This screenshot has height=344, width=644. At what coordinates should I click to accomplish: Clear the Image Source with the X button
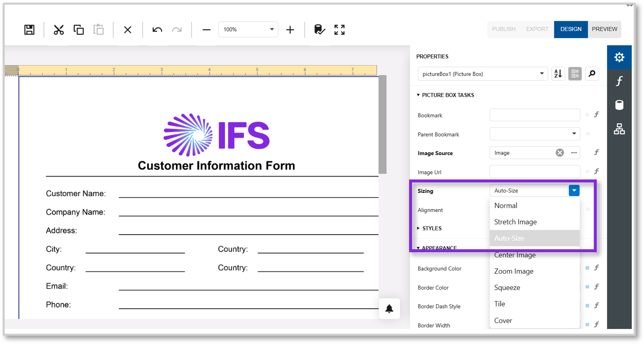[560, 152]
